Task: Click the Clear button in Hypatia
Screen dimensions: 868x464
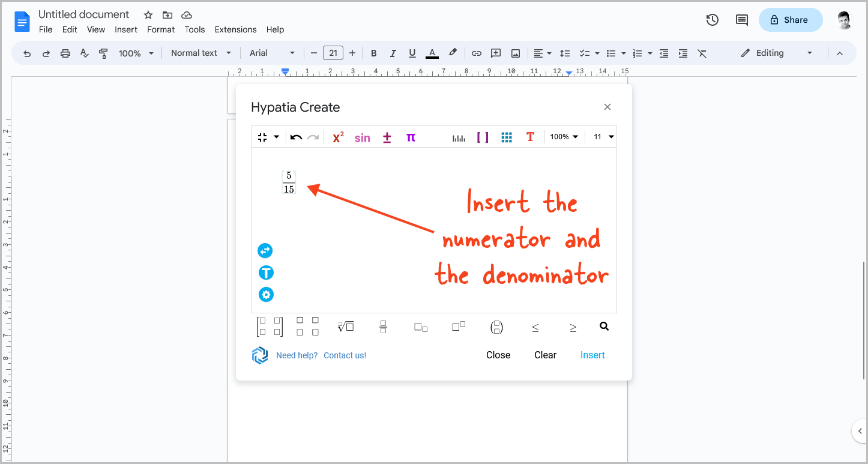Action: click(x=545, y=355)
